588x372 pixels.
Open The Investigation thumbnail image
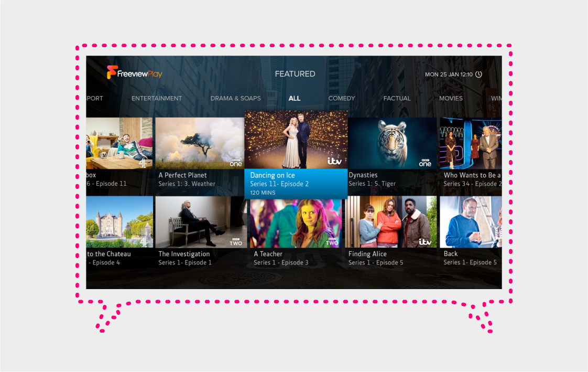(x=201, y=222)
